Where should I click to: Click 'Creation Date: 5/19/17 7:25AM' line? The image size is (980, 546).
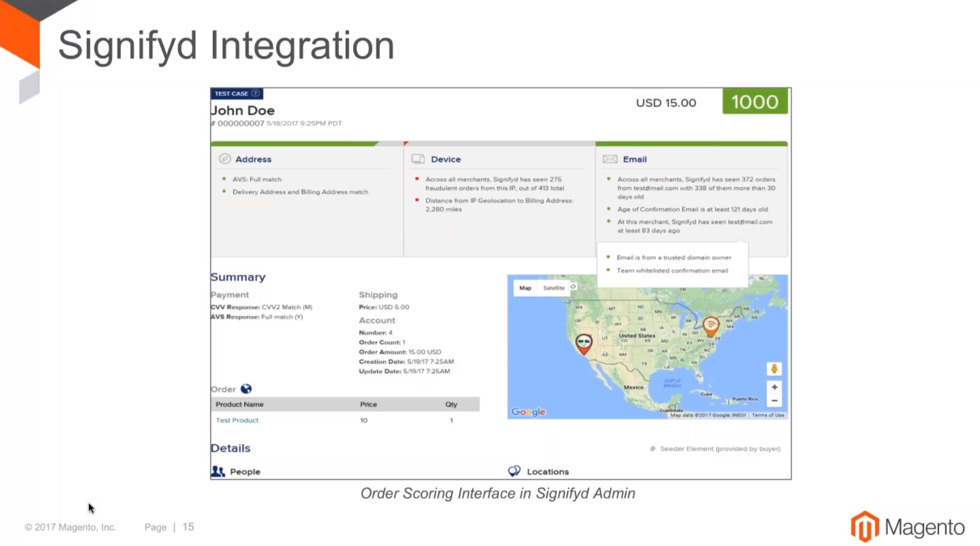406,362
